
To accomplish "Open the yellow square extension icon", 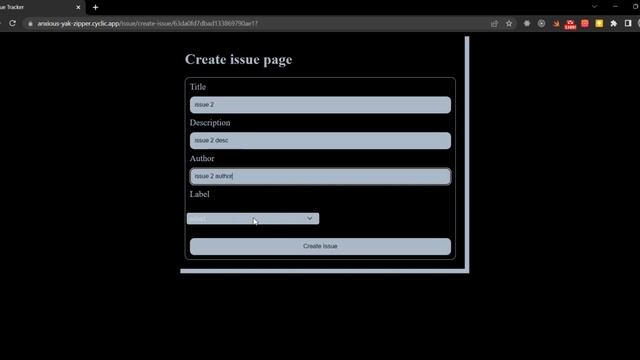I will pos(599,24).
